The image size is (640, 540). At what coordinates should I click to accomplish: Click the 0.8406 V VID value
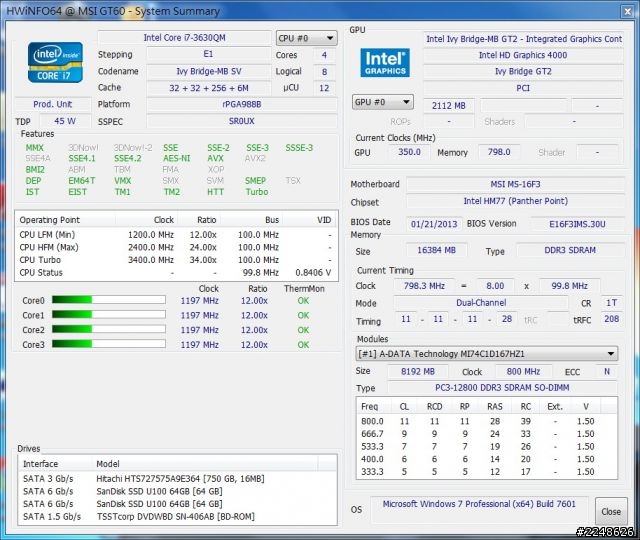point(313,273)
